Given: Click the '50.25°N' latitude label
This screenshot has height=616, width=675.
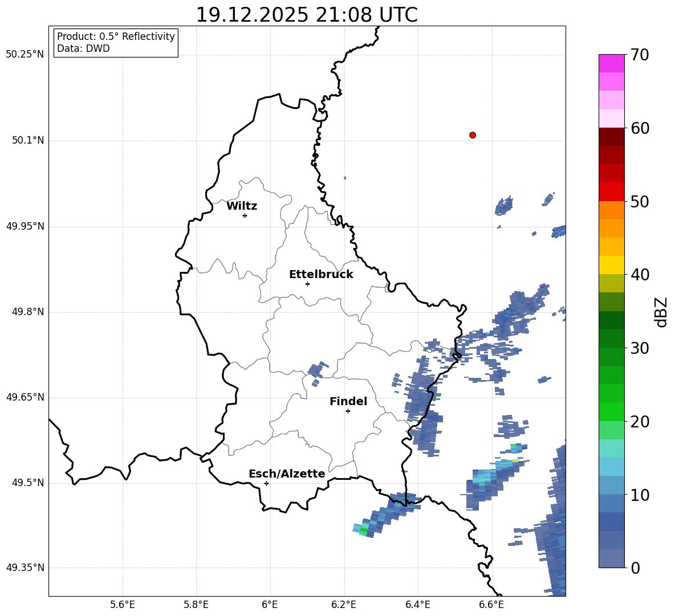Looking at the screenshot, I should click(x=25, y=55).
